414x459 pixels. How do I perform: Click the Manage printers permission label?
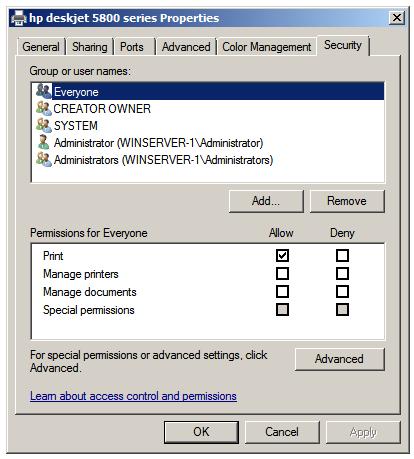click(81, 274)
